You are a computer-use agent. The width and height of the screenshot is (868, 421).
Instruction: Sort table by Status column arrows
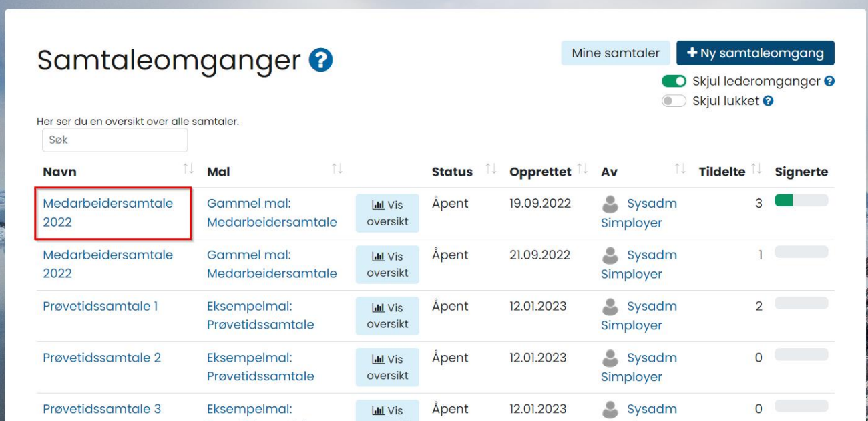(x=491, y=169)
